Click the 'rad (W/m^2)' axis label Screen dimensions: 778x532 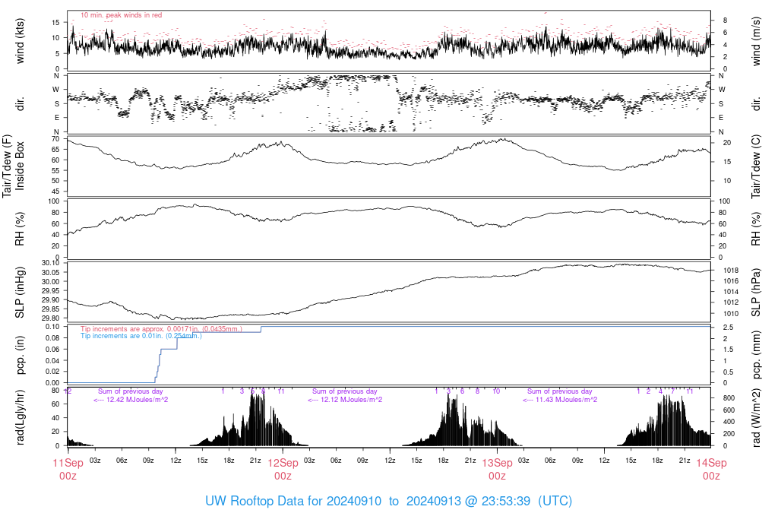(x=757, y=418)
